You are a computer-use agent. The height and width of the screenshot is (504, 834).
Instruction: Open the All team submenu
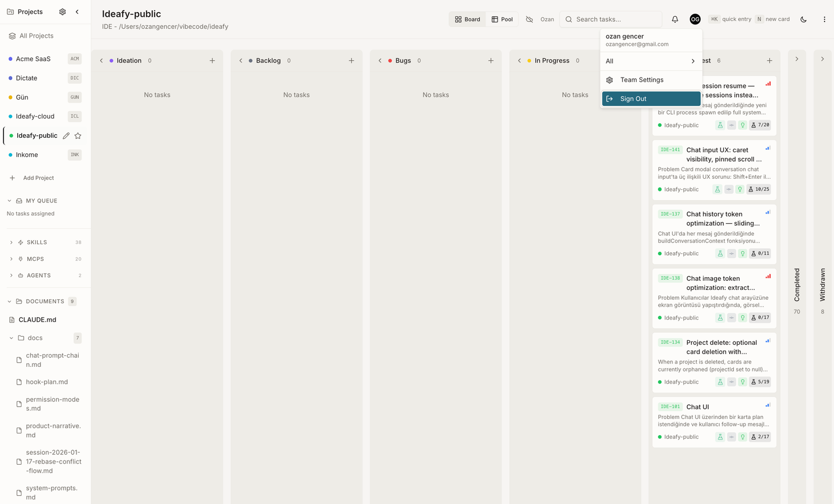click(651, 61)
